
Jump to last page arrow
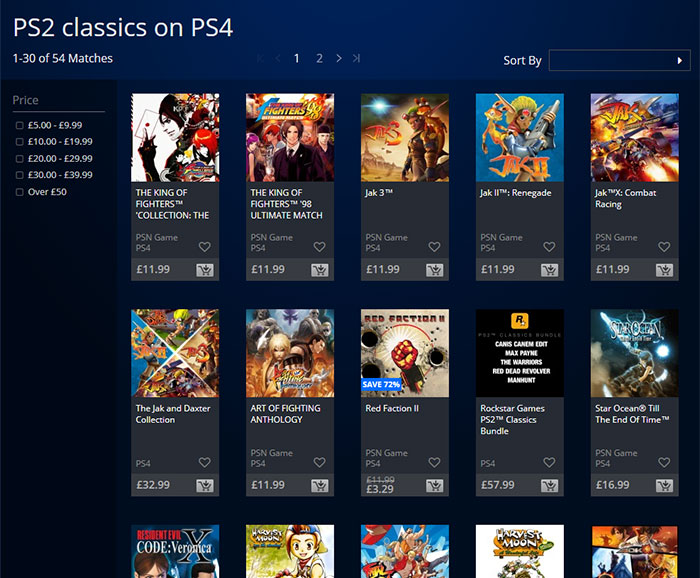coord(356,58)
